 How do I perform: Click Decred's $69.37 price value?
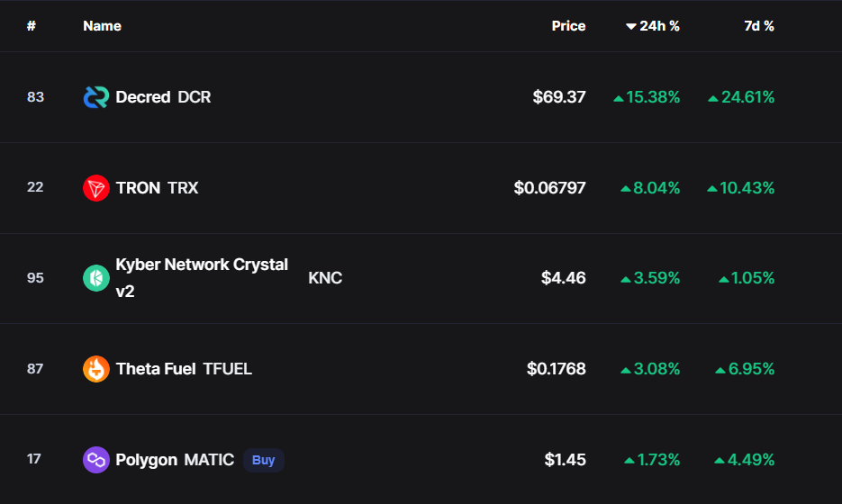[x=558, y=97]
